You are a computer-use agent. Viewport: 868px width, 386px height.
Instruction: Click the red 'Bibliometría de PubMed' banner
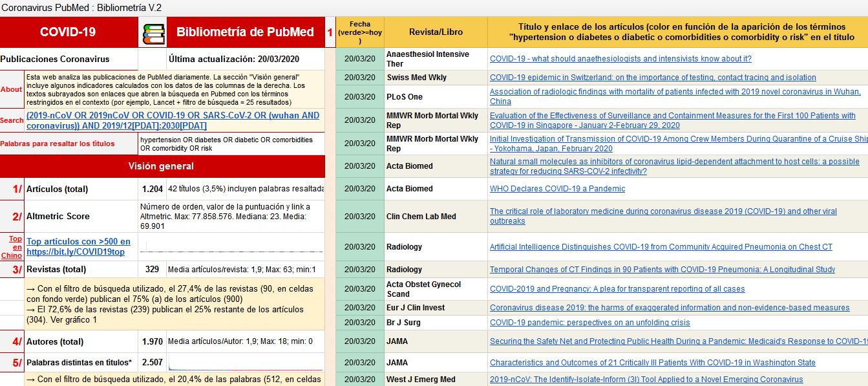[245, 32]
